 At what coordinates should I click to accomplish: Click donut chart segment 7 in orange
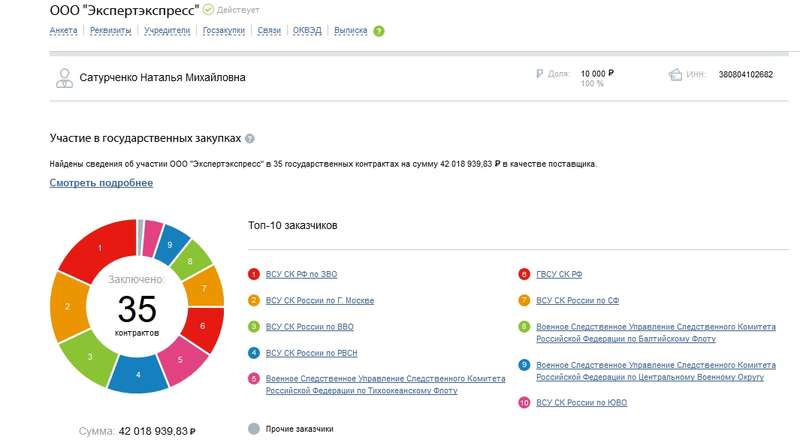pos(204,289)
